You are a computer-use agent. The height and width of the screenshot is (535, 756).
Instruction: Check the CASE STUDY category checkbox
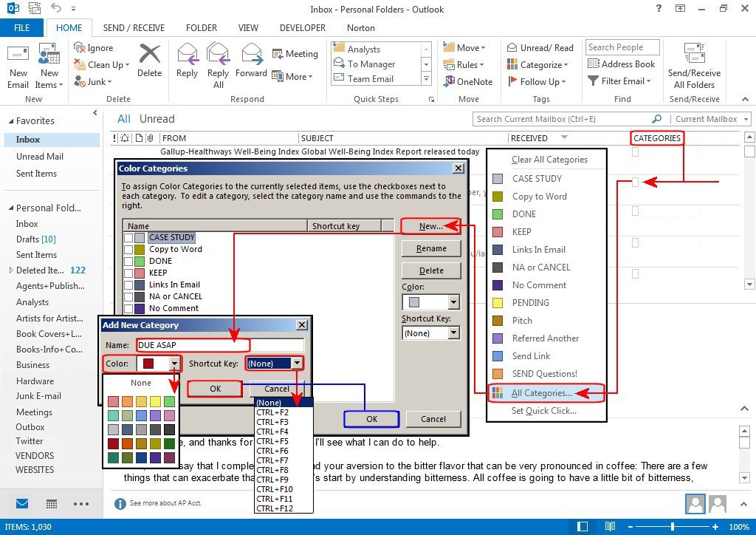(128, 238)
